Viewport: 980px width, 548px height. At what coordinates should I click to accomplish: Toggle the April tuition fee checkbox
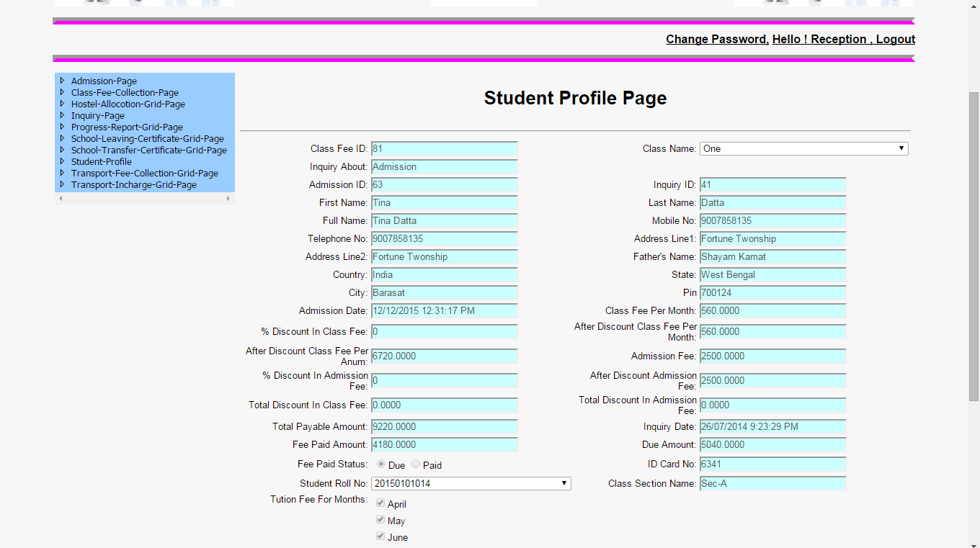coord(380,503)
